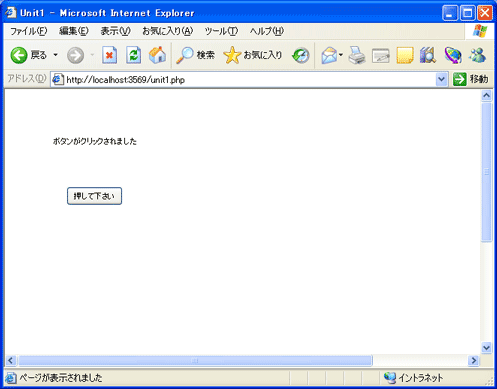The height and width of the screenshot is (389, 497).
Task: Expand the Back button history dropdown
Action: point(56,55)
